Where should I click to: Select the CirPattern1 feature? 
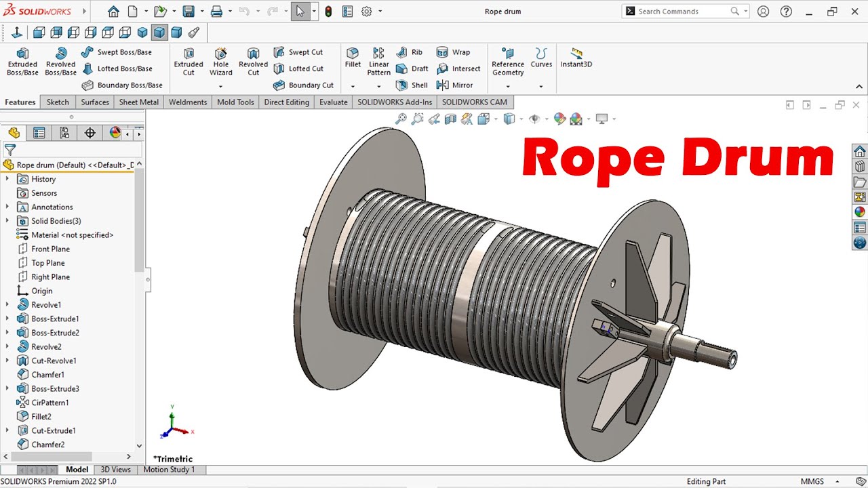coord(43,403)
